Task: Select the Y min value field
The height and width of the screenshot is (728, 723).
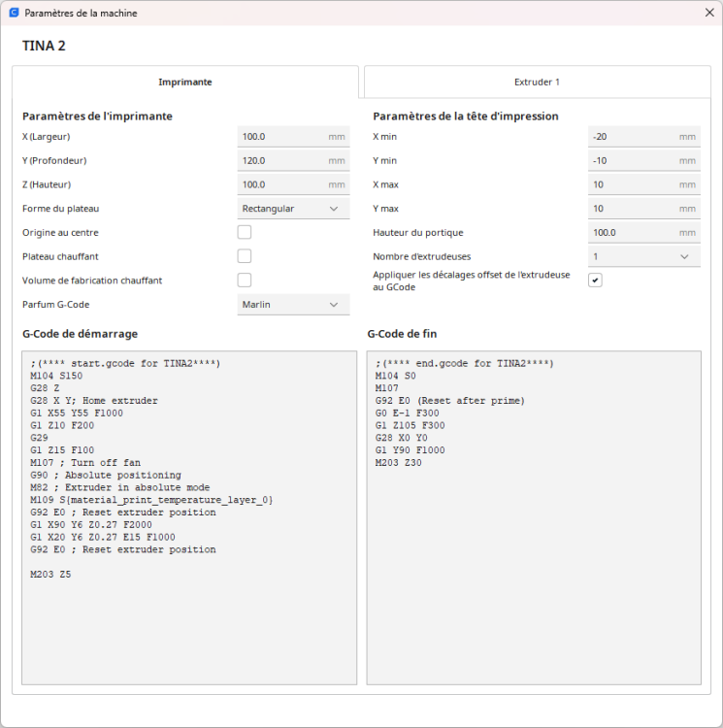Action: (644, 160)
